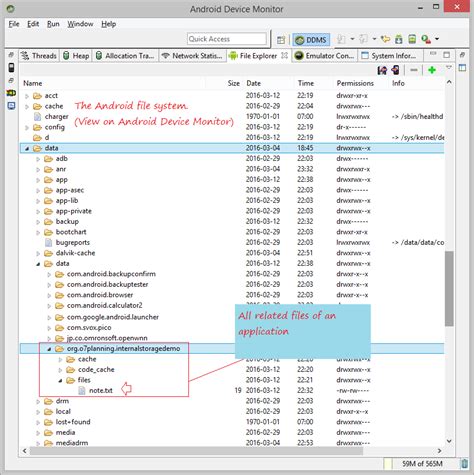Select the charger entry
Screen dimensions: 474x475
56,117
